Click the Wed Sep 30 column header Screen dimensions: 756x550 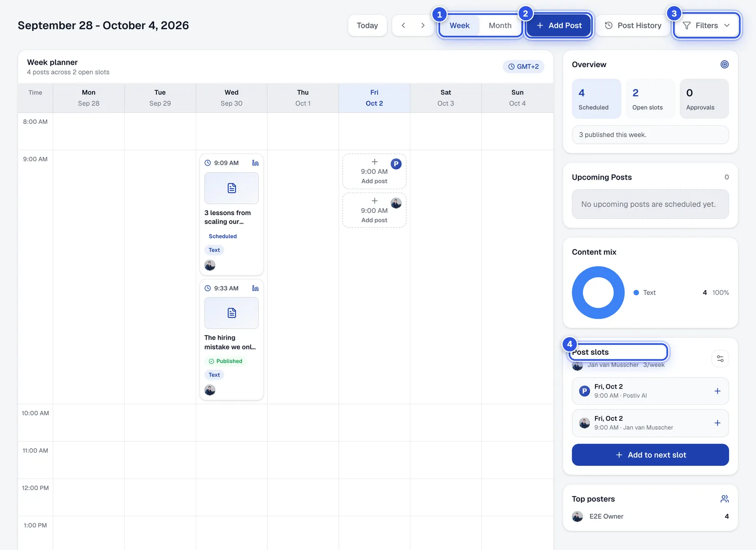[232, 98]
